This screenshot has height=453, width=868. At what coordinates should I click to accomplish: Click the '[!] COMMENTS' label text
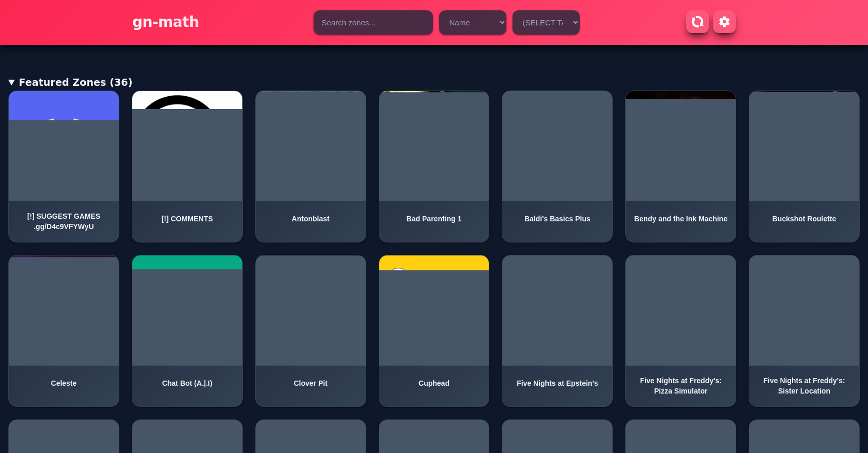(x=187, y=219)
